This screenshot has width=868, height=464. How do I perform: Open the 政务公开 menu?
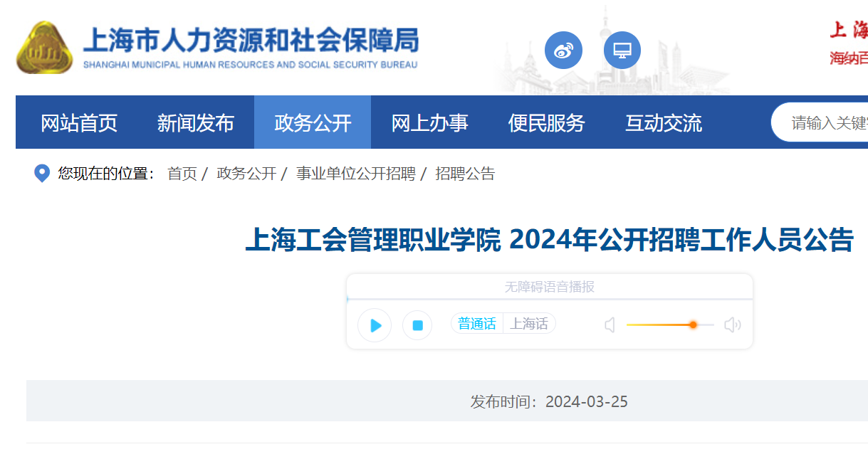313,122
